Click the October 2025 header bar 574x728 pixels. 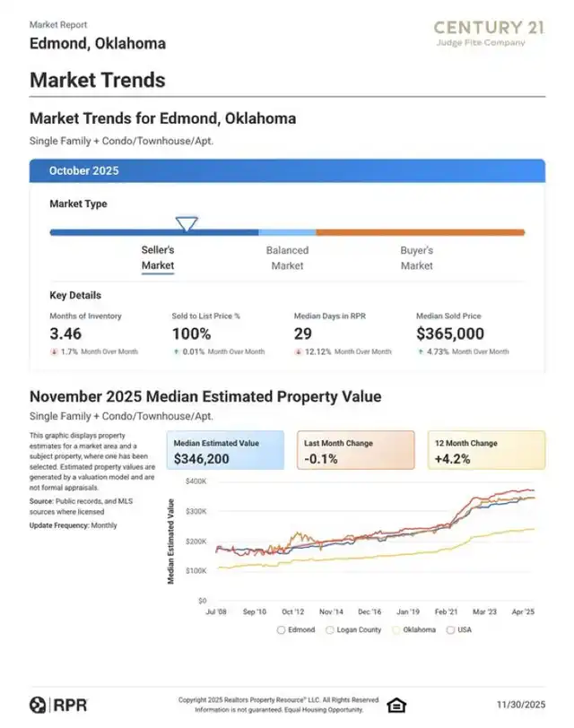tap(287, 171)
